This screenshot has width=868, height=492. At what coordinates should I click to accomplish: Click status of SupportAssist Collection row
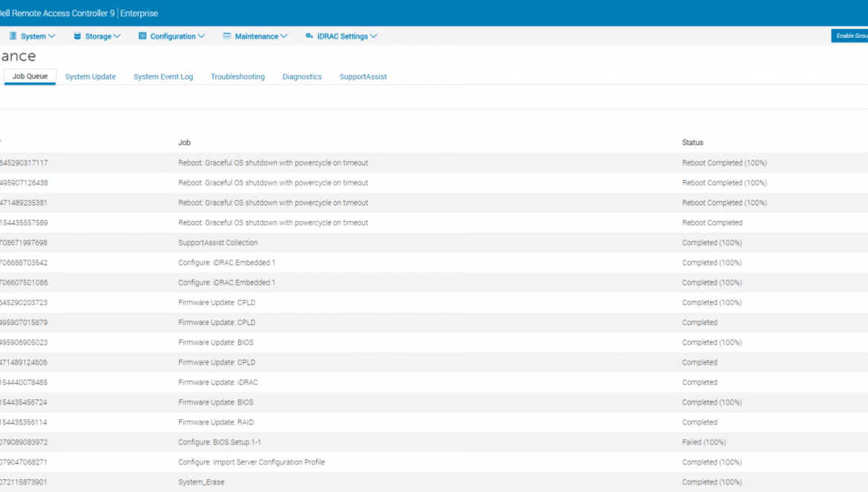[712, 243]
